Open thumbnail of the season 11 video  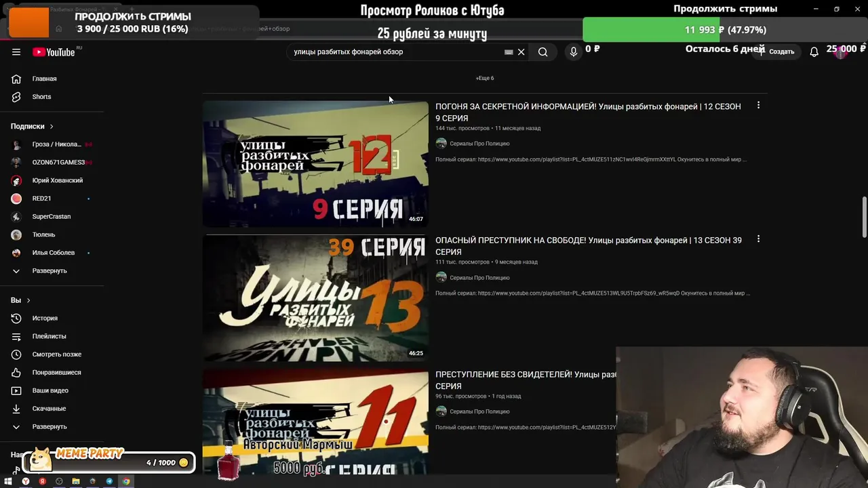point(315,422)
